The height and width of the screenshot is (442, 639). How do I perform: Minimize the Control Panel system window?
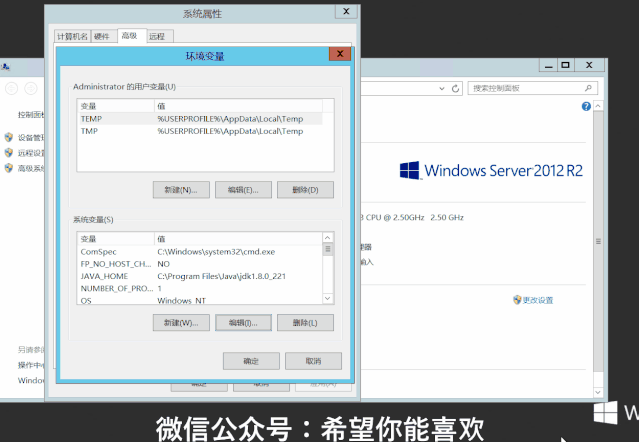tap(549, 65)
